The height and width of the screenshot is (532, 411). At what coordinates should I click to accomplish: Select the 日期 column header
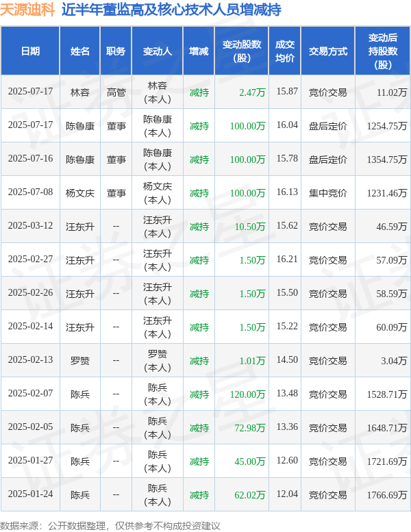click(x=30, y=51)
